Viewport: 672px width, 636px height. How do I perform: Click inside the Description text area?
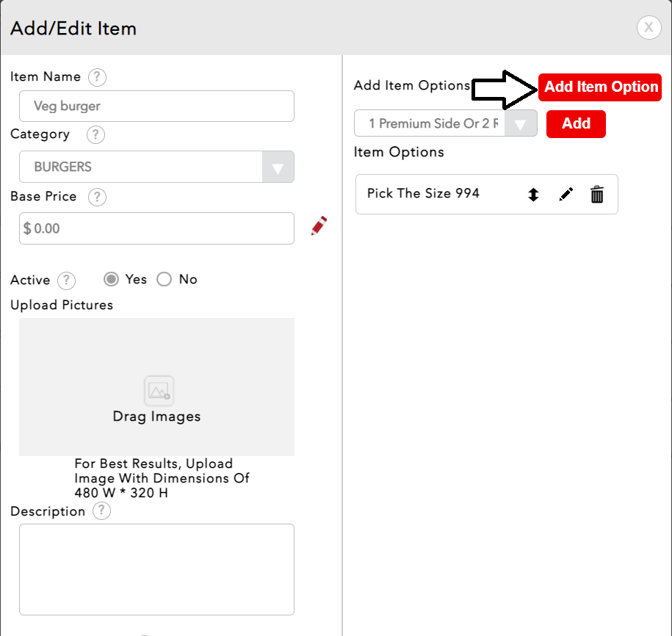click(x=156, y=569)
